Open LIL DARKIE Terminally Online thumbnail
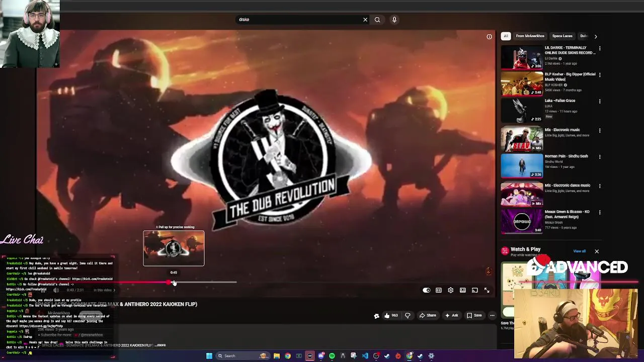Image resolution: width=644 pixels, height=362 pixels. point(522,57)
